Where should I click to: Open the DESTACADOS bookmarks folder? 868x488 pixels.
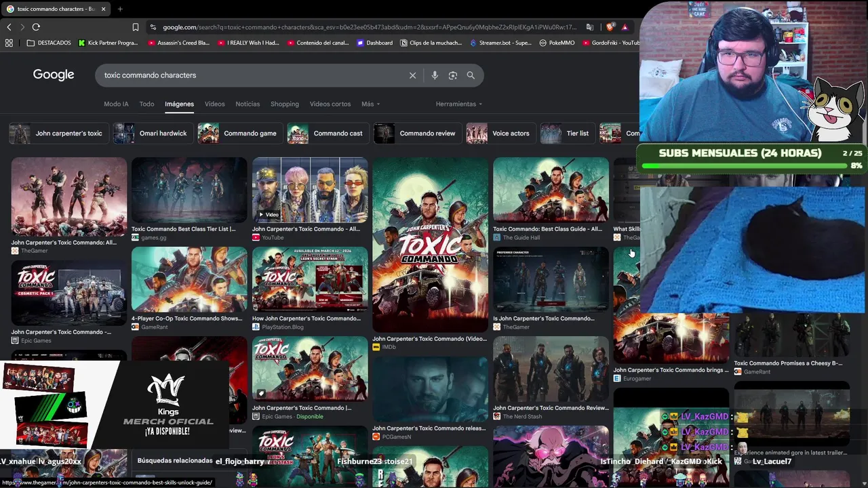49,43
